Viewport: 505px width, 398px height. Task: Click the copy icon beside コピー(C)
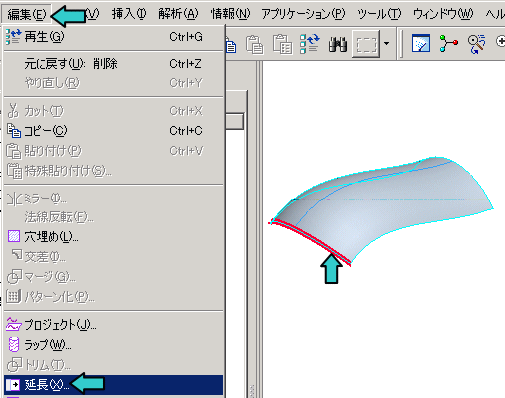tap(14, 131)
